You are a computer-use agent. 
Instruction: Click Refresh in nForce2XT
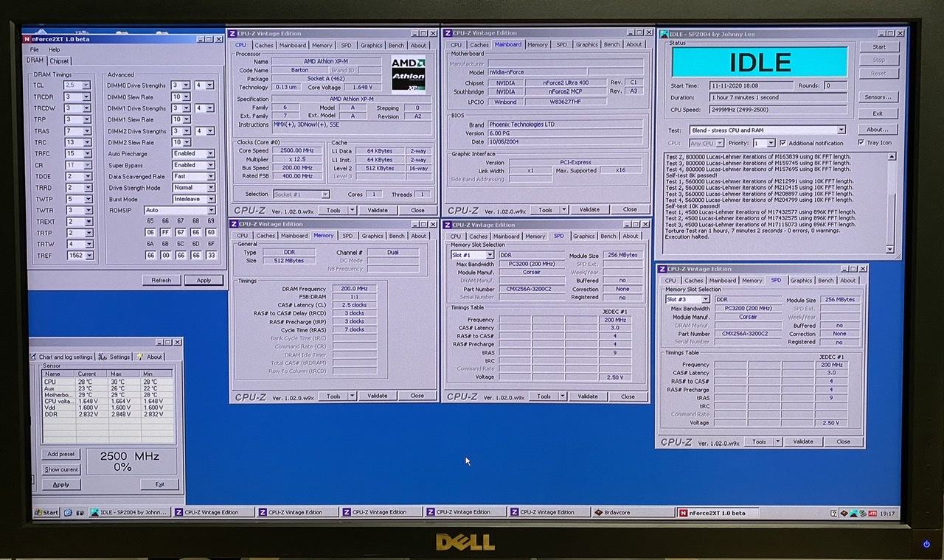click(161, 280)
